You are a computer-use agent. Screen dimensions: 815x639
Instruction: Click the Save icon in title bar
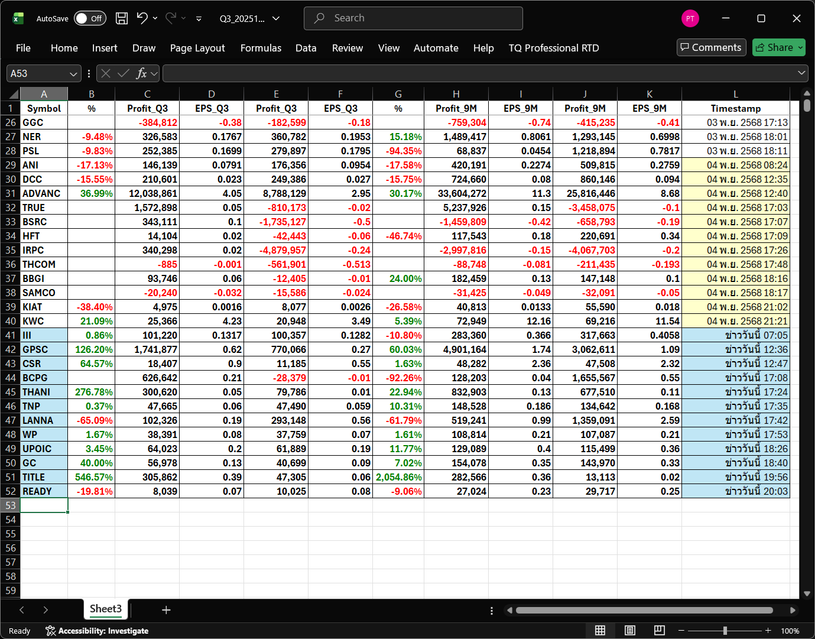(121, 18)
